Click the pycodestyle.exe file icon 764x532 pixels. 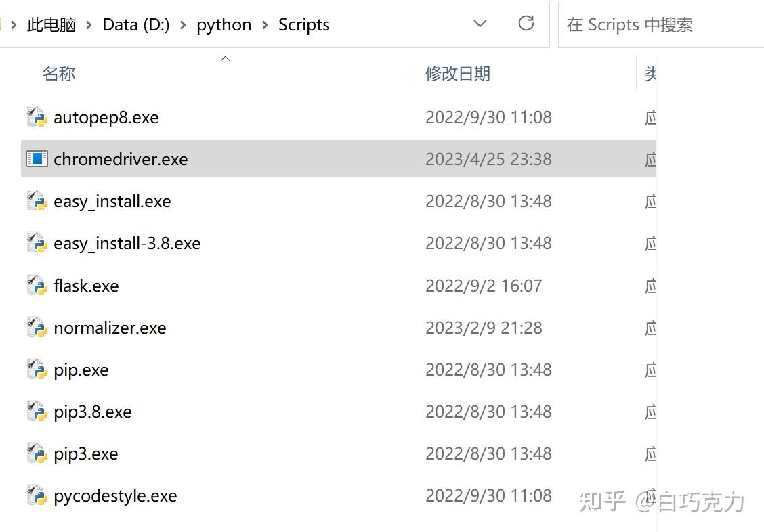(37, 495)
